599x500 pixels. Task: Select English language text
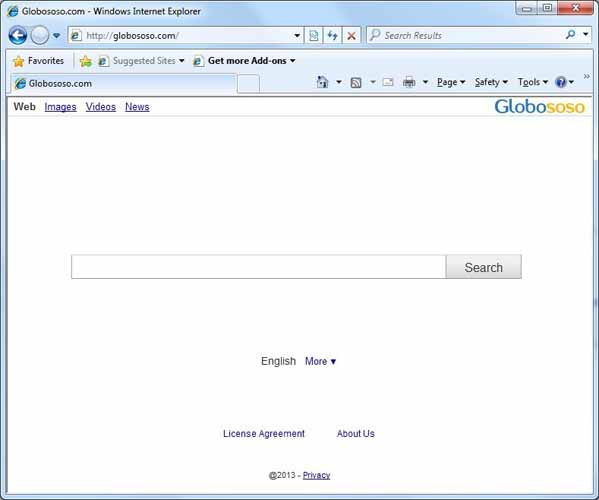278,361
